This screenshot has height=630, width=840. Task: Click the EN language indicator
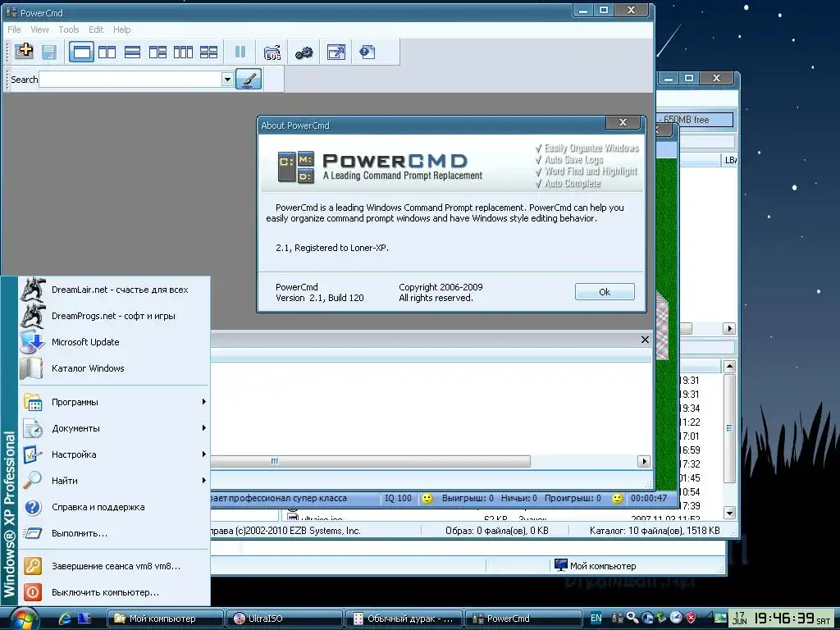pyautogui.click(x=596, y=619)
